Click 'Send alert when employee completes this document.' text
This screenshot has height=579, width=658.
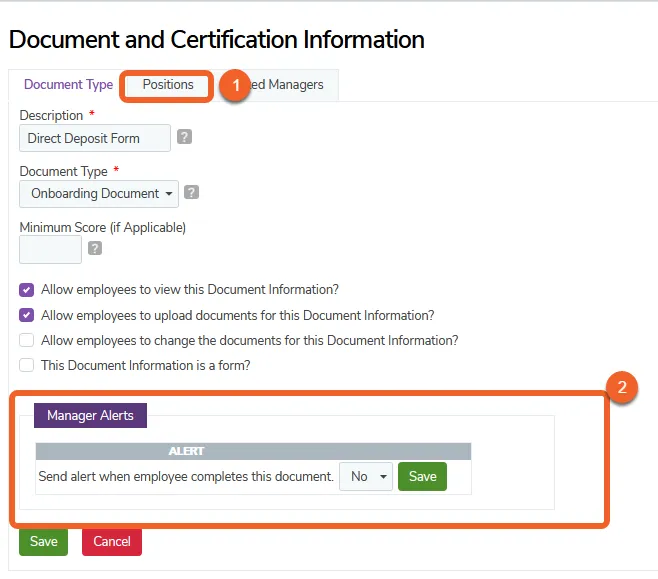[x=186, y=477]
